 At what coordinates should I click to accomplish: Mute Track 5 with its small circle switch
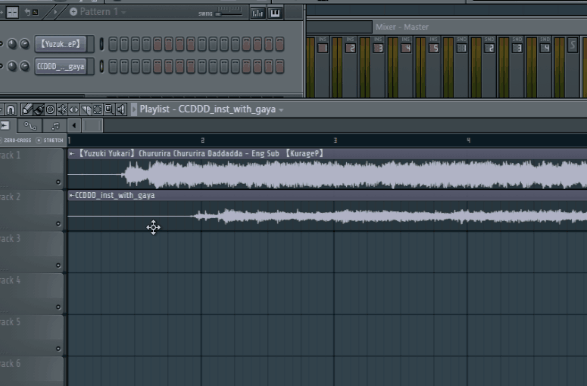(58, 348)
